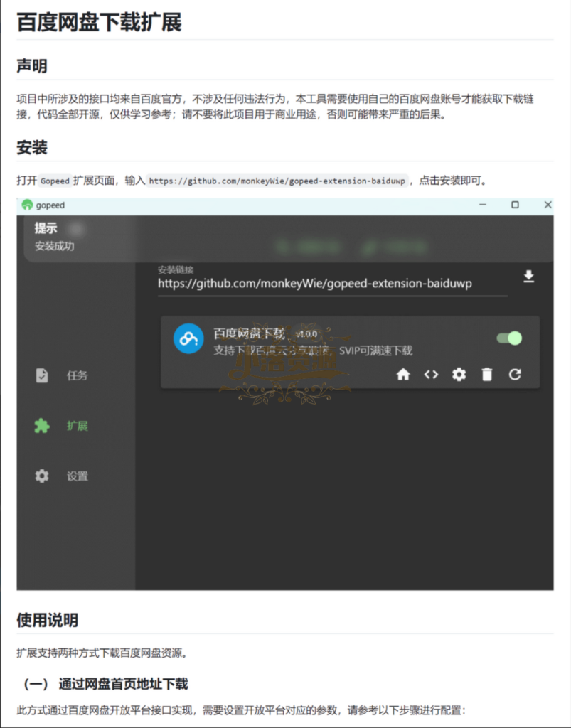Viewport: 571px width, 728px height.
Task: Open Baidu extension settings gear icon
Action: (459, 374)
